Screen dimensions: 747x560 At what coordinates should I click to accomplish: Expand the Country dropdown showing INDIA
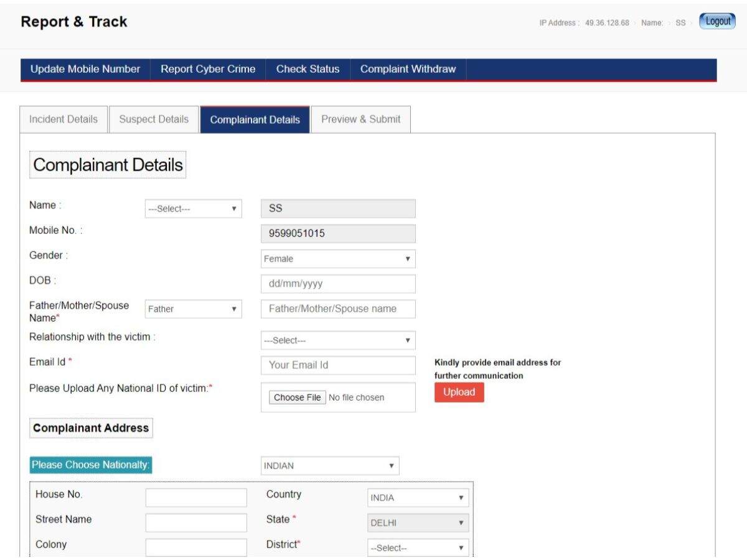(x=417, y=497)
